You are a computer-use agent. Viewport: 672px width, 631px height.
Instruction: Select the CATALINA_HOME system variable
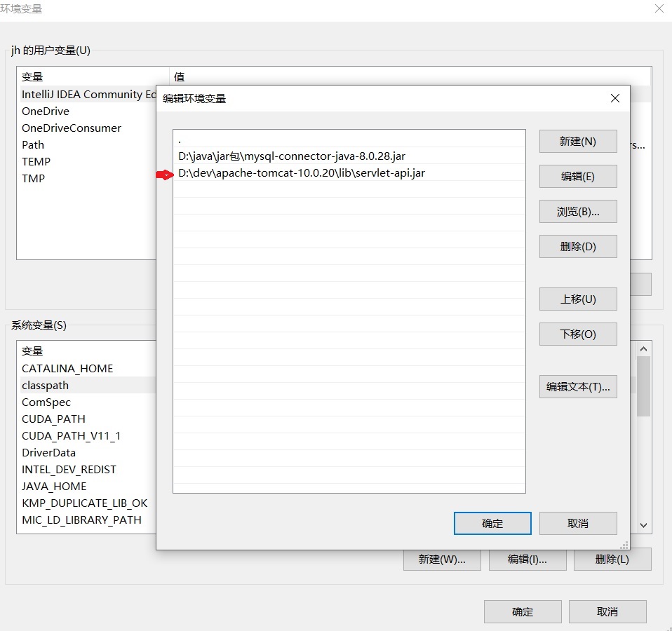pos(67,368)
